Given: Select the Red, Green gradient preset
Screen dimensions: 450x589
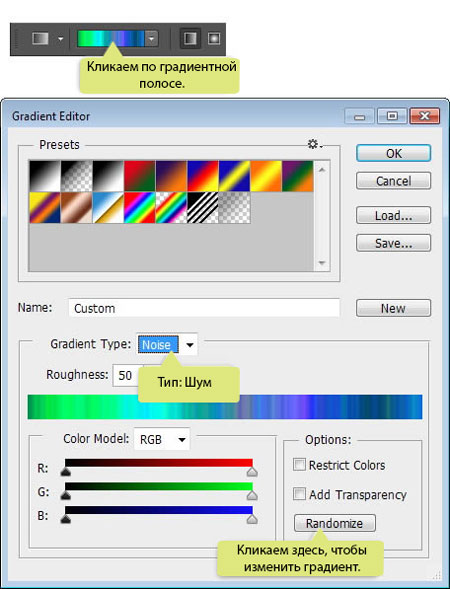Looking at the screenshot, I should click(x=139, y=176).
